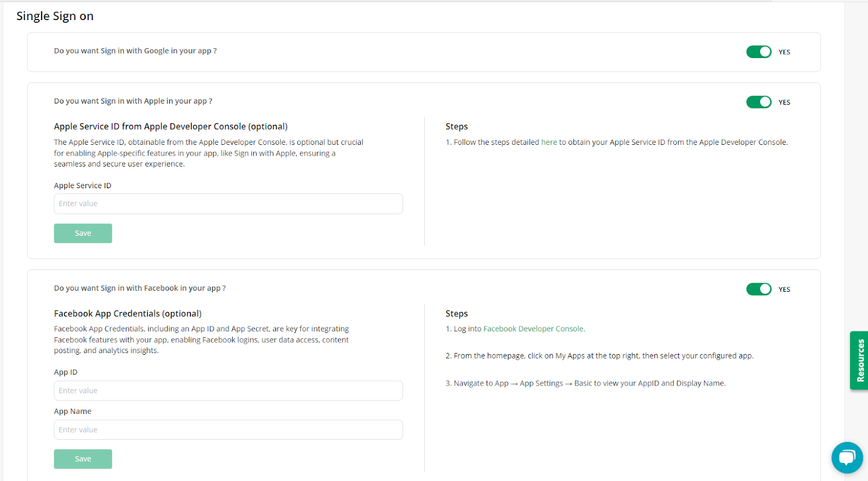Click YES label beside Facebook toggle

(784, 290)
